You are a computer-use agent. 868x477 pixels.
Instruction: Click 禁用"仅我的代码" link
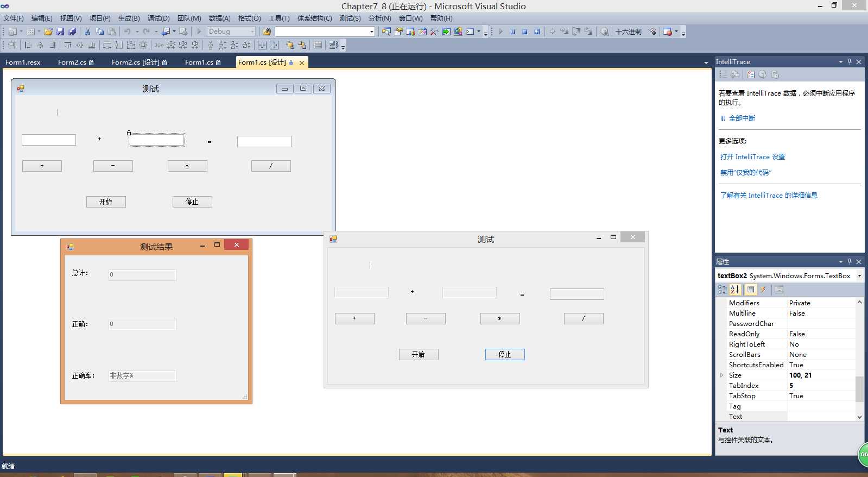(746, 172)
